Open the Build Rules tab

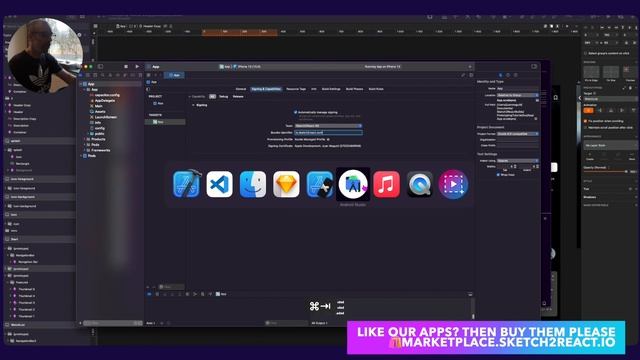pyautogui.click(x=376, y=89)
